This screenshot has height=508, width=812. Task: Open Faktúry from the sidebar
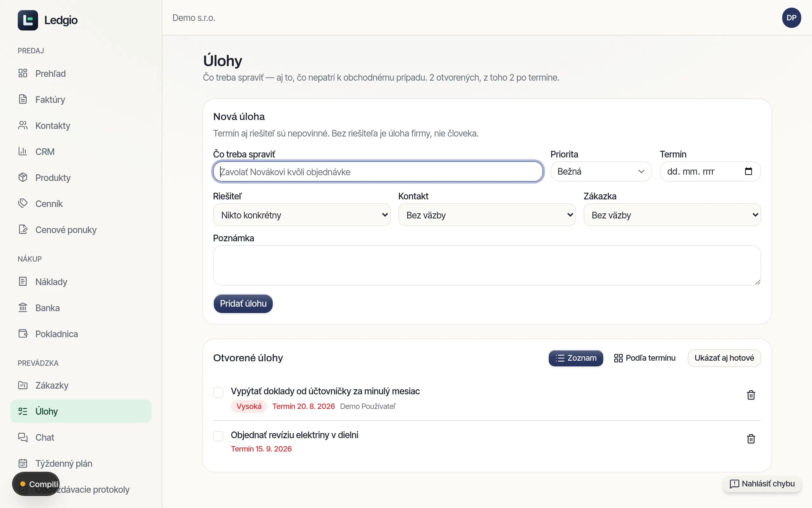[81, 99]
